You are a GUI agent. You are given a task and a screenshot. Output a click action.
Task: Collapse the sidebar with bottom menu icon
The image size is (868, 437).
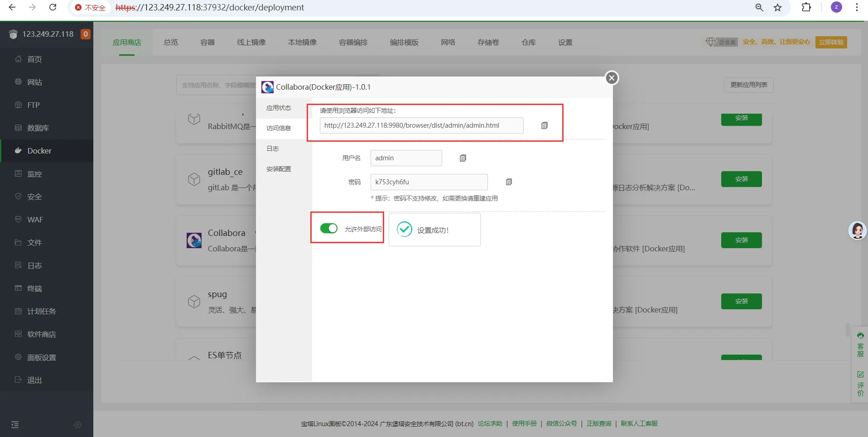tap(15, 425)
